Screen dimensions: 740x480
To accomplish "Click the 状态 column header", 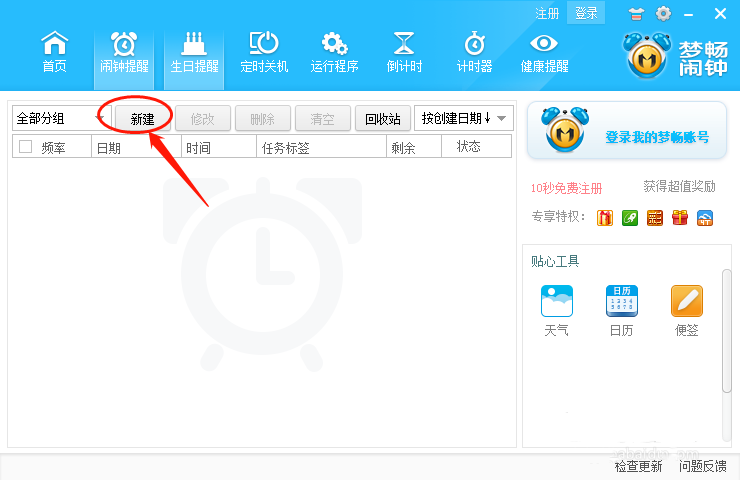I will tap(476, 147).
